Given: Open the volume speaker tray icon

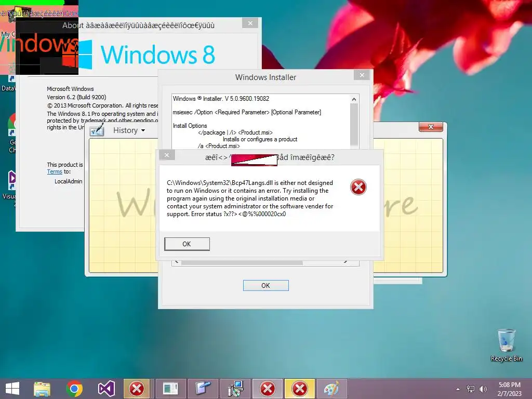Looking at the screenshot, I should (483, 389).
